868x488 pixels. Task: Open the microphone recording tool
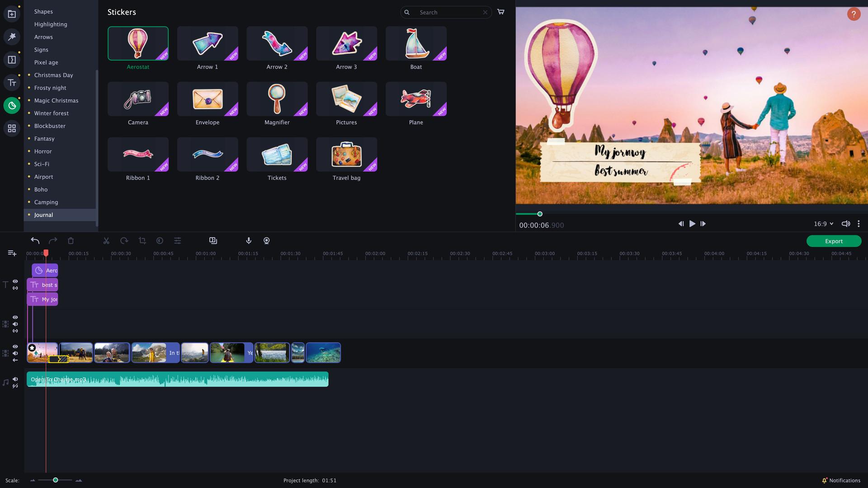point(248,240)
